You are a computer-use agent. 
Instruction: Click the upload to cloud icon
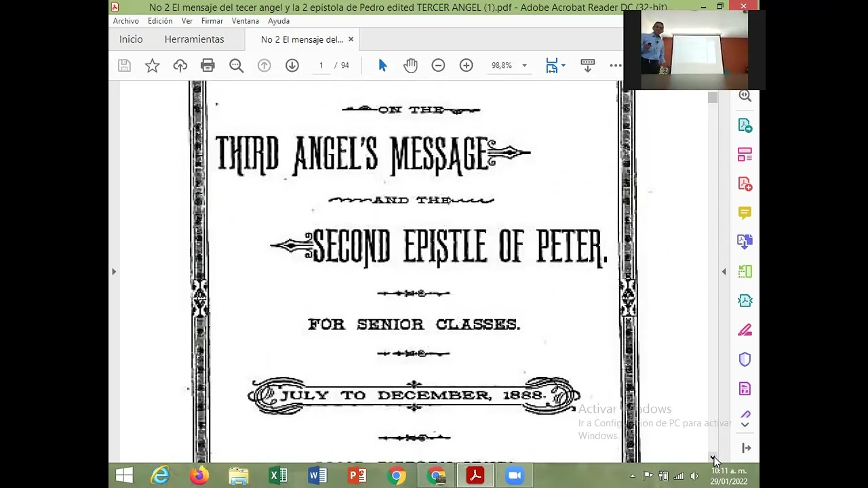tap(180, 66)
